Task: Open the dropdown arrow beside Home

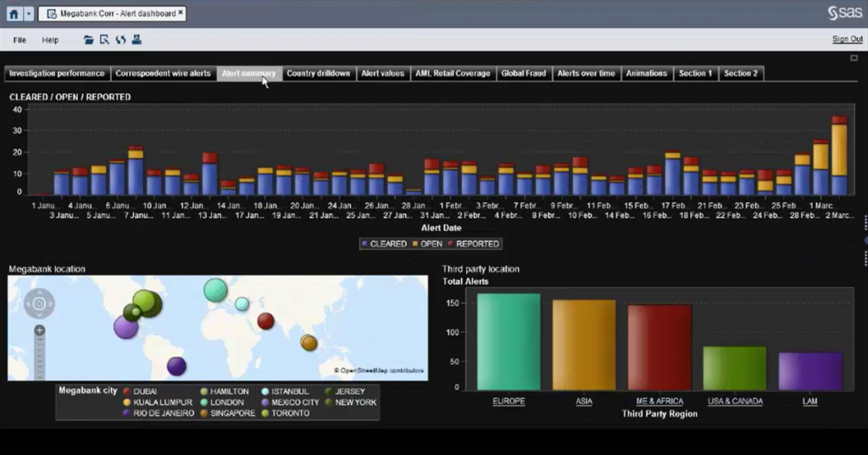Action: (x=28, y=14)
